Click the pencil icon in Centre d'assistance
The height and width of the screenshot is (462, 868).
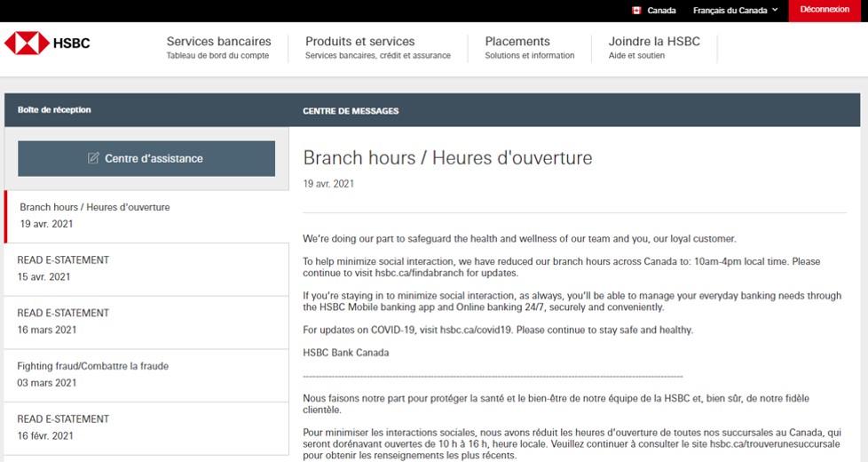(x=93, y=158)
